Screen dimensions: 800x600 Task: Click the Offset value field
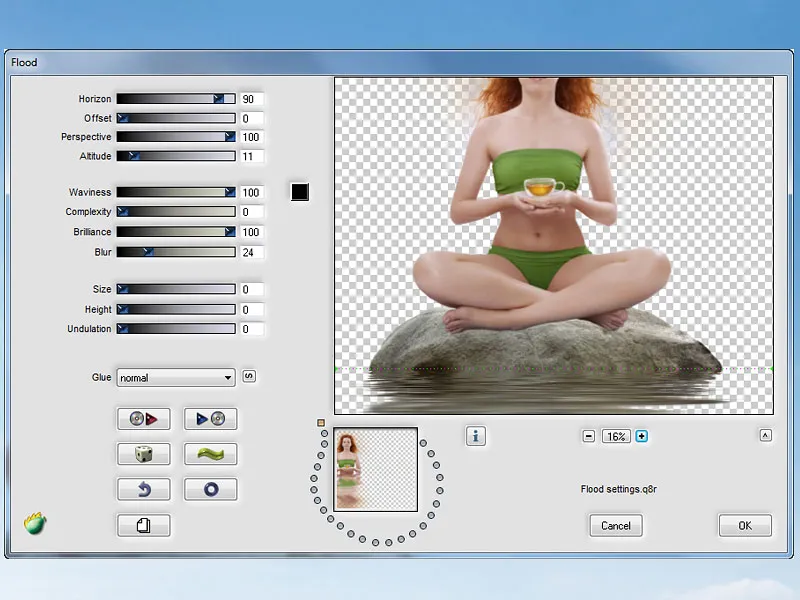coord(252,118)
